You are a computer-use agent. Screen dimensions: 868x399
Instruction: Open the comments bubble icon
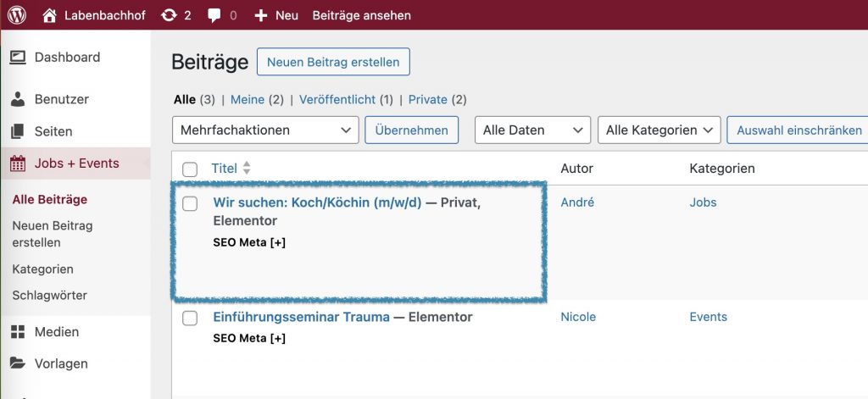[x=215, y=15]
